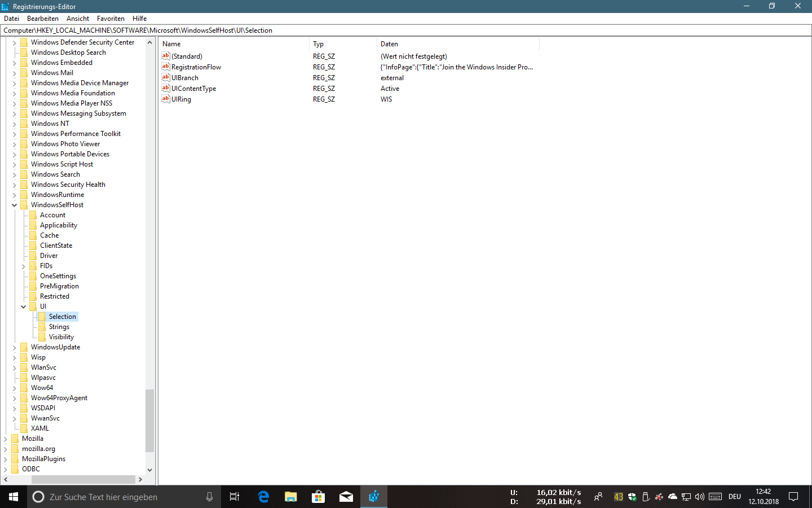Image resolution: width=812 pixels, height=508 pixels.
Task: Open the Bearbeiten menu
Action: 43,19
